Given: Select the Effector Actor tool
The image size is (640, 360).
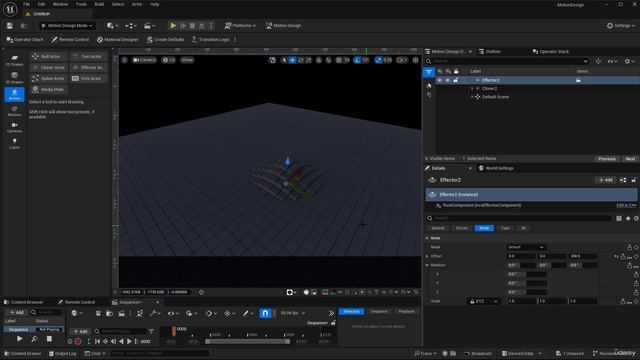Looking at the screenshot, I should click(88, 67).
